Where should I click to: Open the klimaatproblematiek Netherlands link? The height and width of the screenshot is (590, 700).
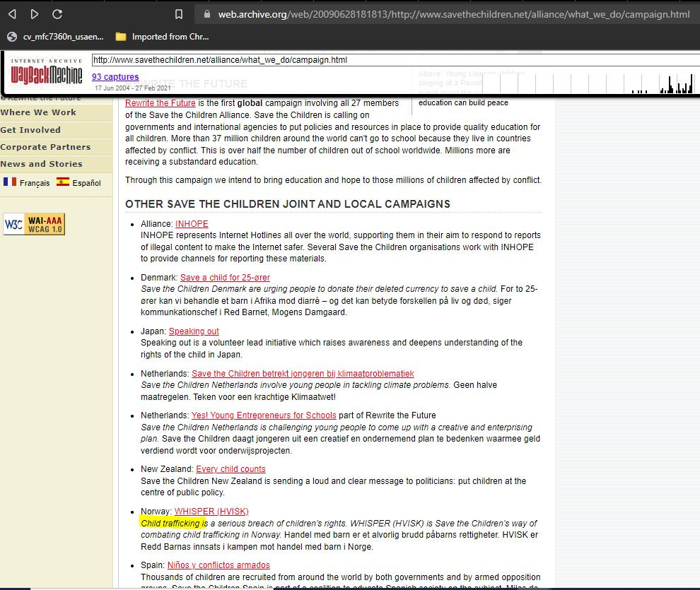(303, 374)
